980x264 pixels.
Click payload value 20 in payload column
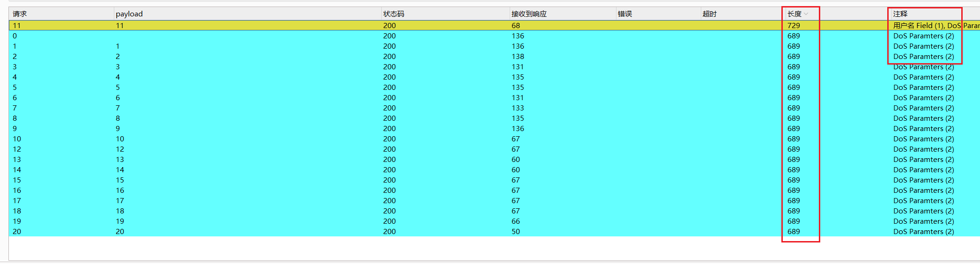point(120,231)
